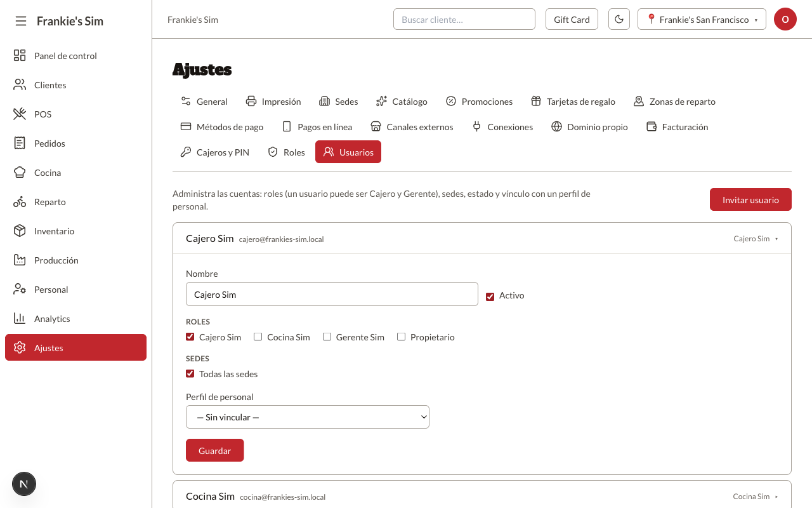Open the POS section

[x=75, y=114]
